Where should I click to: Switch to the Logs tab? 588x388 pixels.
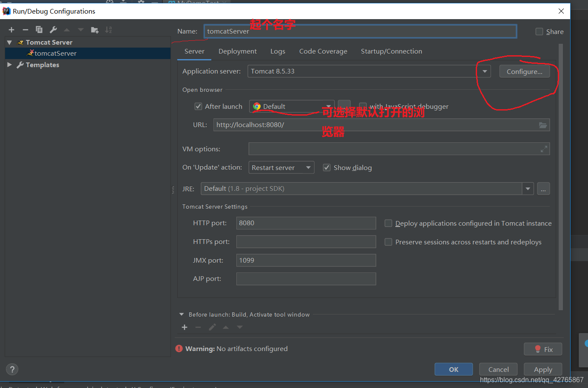(278, 51)
